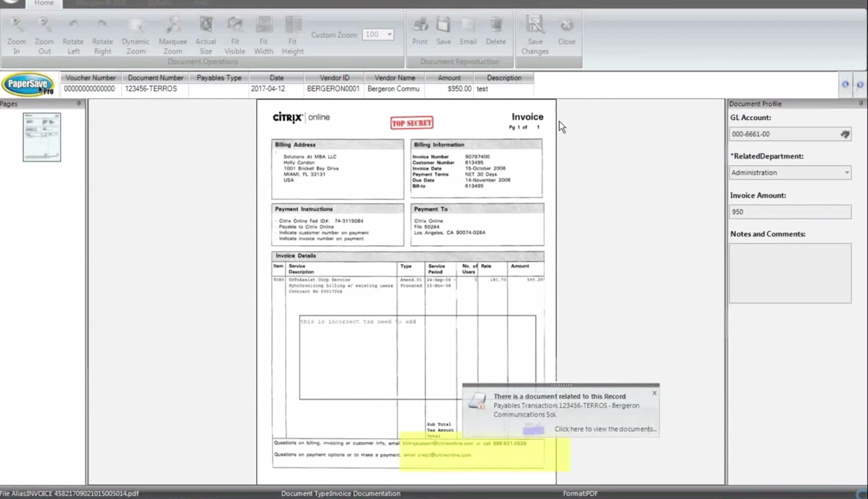Screen dimensions: 868x499
Task: Save the document via Save icon
Action: click(444, 31)
